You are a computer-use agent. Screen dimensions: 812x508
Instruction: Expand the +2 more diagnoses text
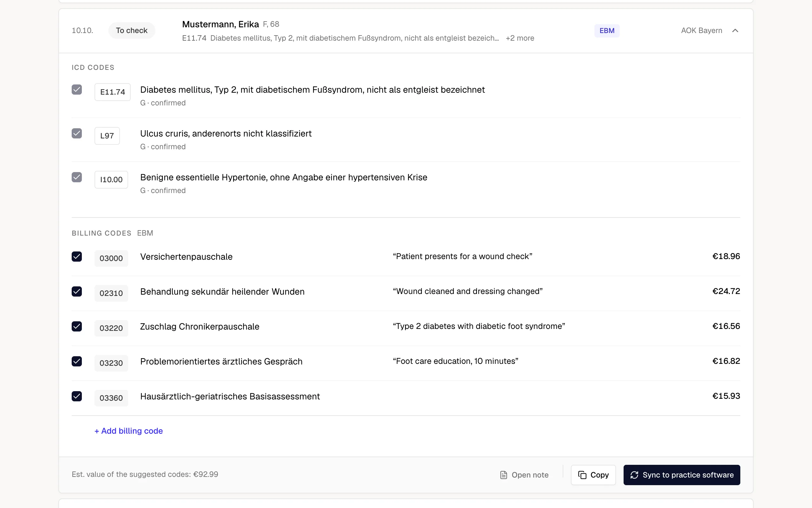pos(520,38)
